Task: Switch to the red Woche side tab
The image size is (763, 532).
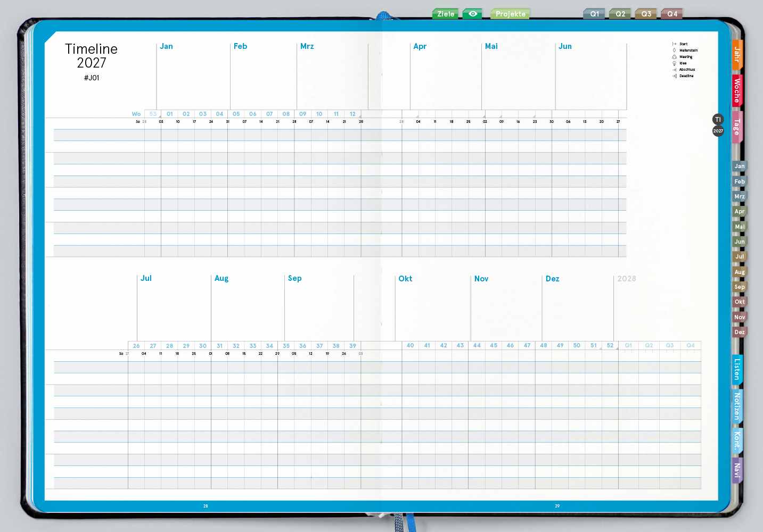Action: pyautogui.click(x=737, y=90)
